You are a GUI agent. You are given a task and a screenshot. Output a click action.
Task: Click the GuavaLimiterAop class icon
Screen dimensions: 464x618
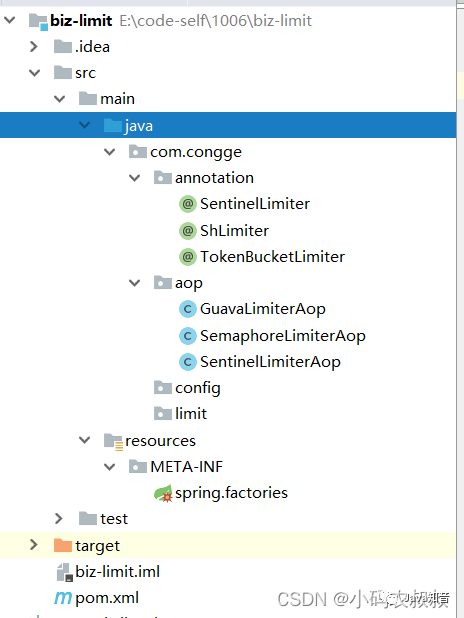(188, 309)
